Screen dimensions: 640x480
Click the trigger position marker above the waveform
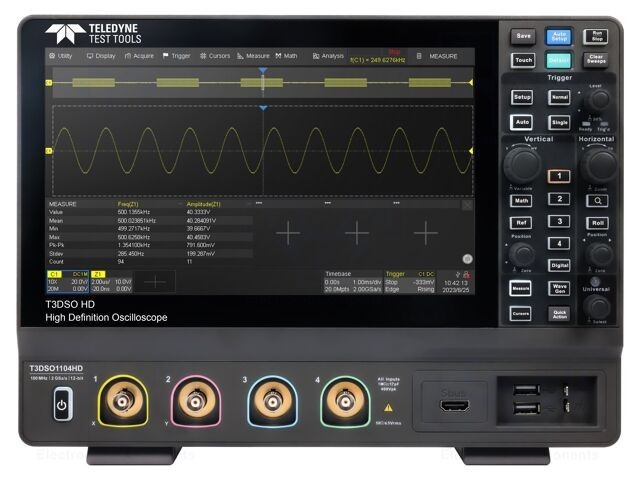[263, 107]
